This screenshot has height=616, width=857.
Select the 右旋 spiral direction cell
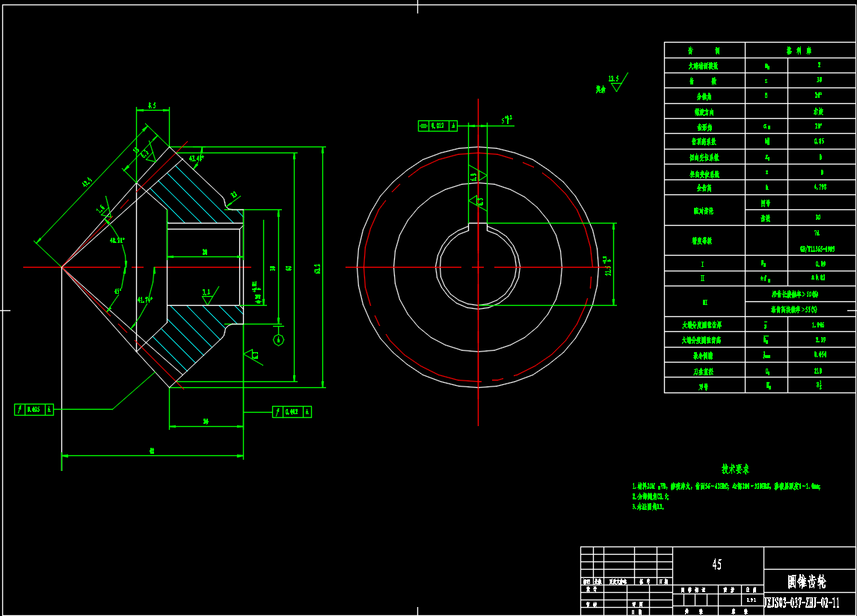click(818, 111)
